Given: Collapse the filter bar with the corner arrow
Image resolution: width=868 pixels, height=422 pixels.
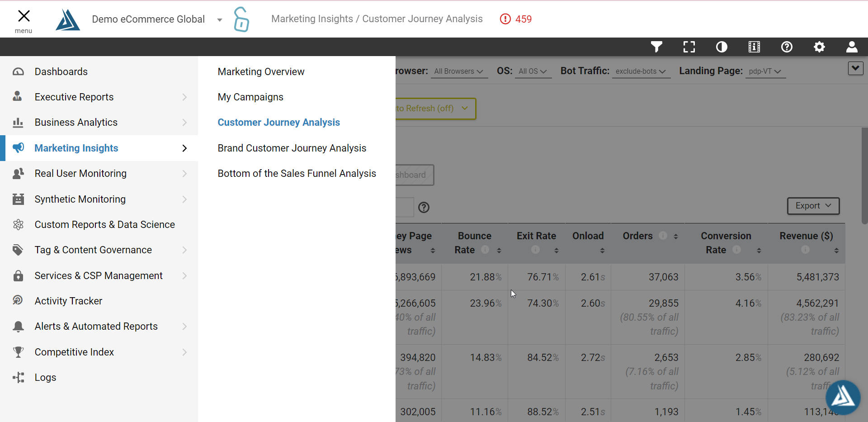Looking at the screenshot, I should (x=855, y=68).
